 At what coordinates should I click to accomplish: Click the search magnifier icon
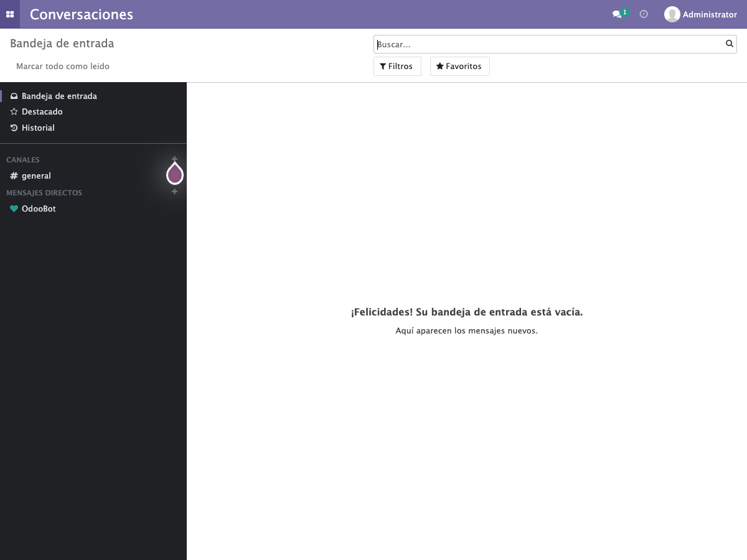point(729,44)
